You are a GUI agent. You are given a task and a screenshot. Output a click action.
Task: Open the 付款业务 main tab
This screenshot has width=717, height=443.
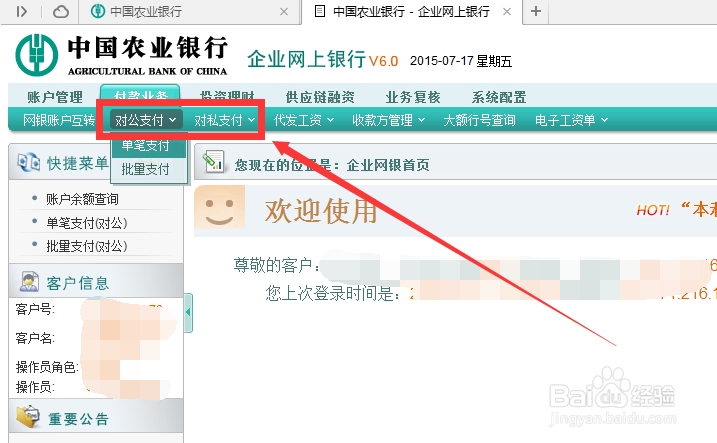point(140,96)
